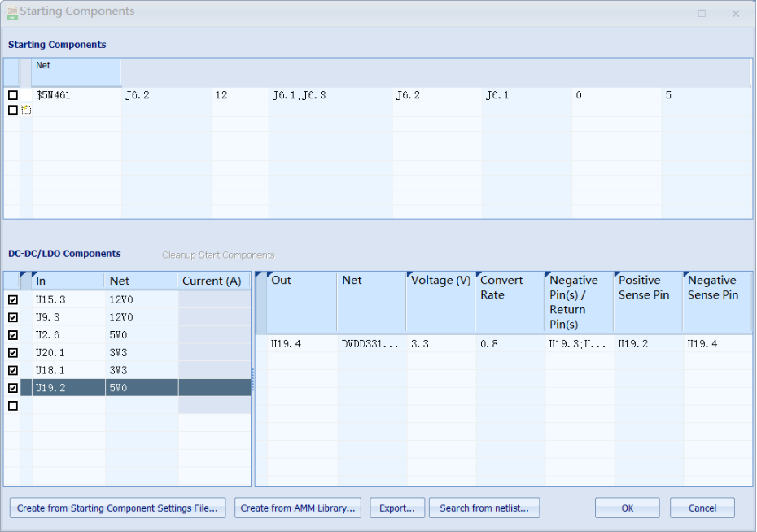
Task: Click the splitter handle between DC-DC tables
Action: pyautogui.click(x=252, y=379)
